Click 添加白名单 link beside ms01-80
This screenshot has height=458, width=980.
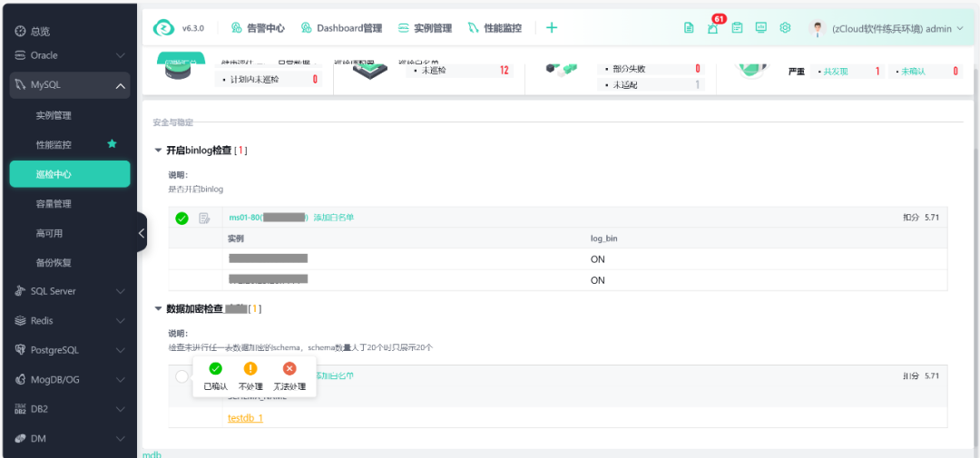[x=333, y=218]
